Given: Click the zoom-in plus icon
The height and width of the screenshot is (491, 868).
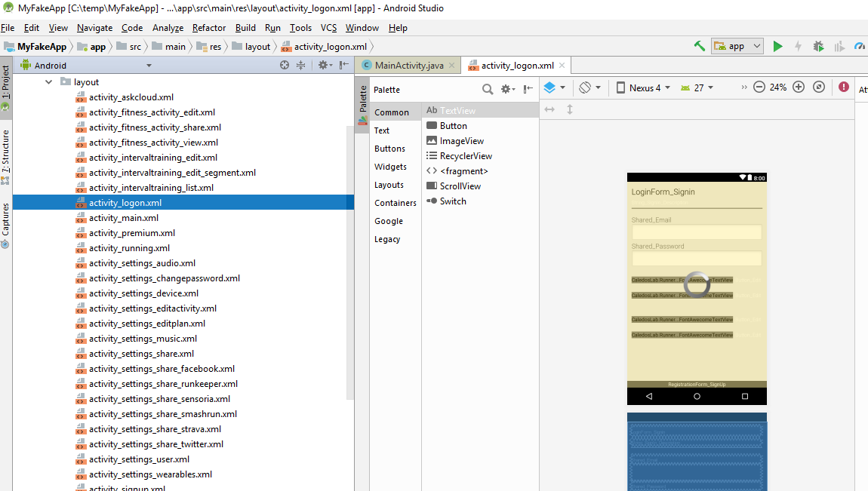Looking at the screenshot, I should (x=799, y=87).
